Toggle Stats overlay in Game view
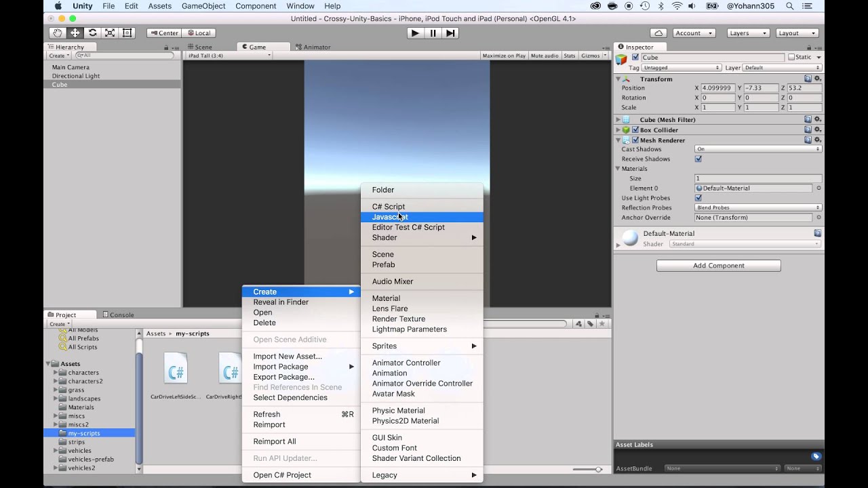Screen dimensions: 868x488 570,56
